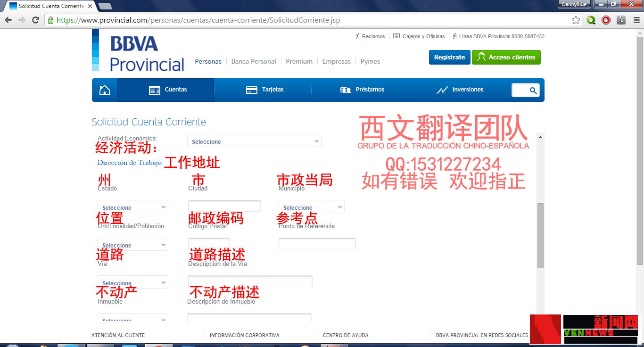Click the Acceso clientes button

pyautogui.click(x=506, y=57)
